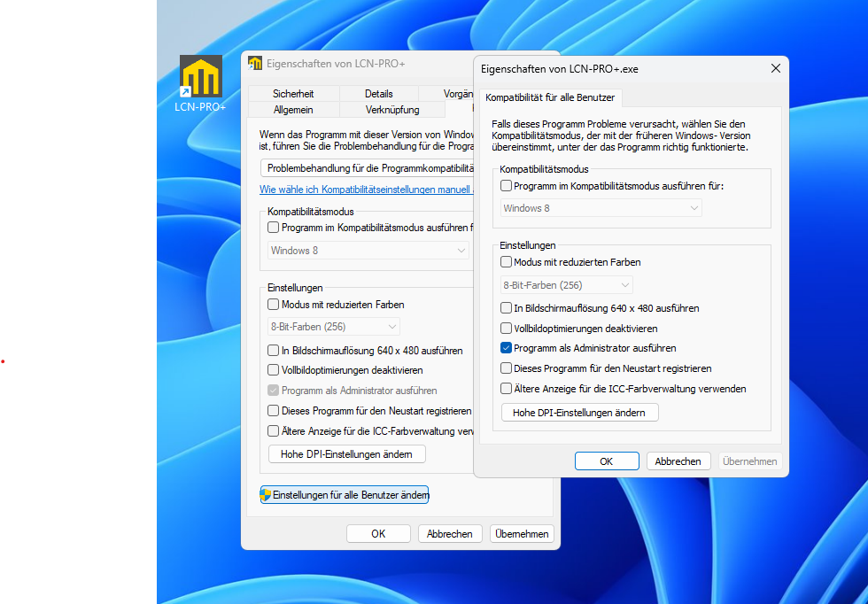868x604 pixels.
Task: Open 8-Bit-Farben dropdown in back window
Action: (334, 327)
